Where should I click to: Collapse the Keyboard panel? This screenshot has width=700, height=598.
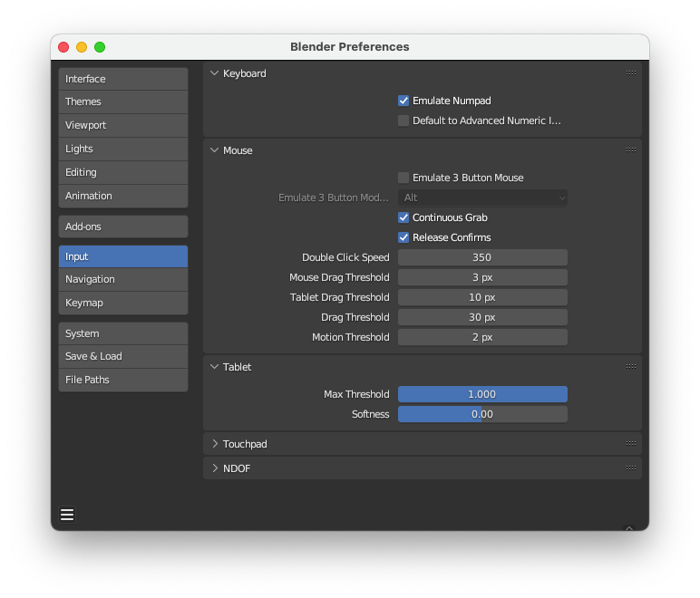214,73
